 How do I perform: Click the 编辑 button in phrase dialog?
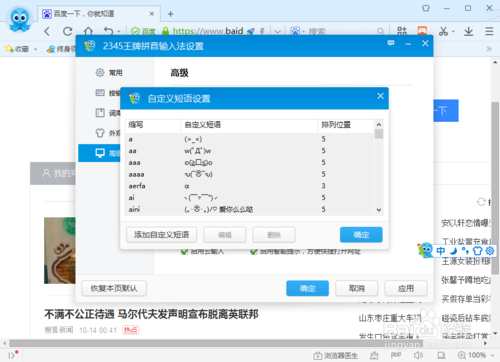tap(225, 235)
